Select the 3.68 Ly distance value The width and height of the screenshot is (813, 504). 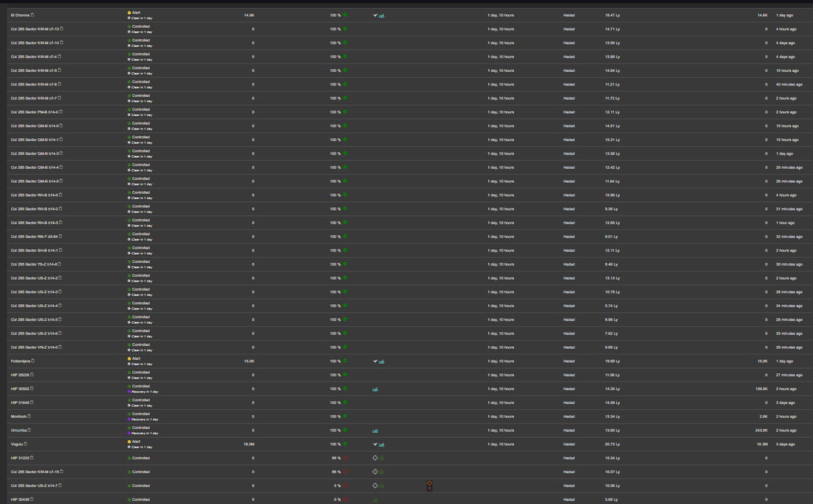coord(612,499)
